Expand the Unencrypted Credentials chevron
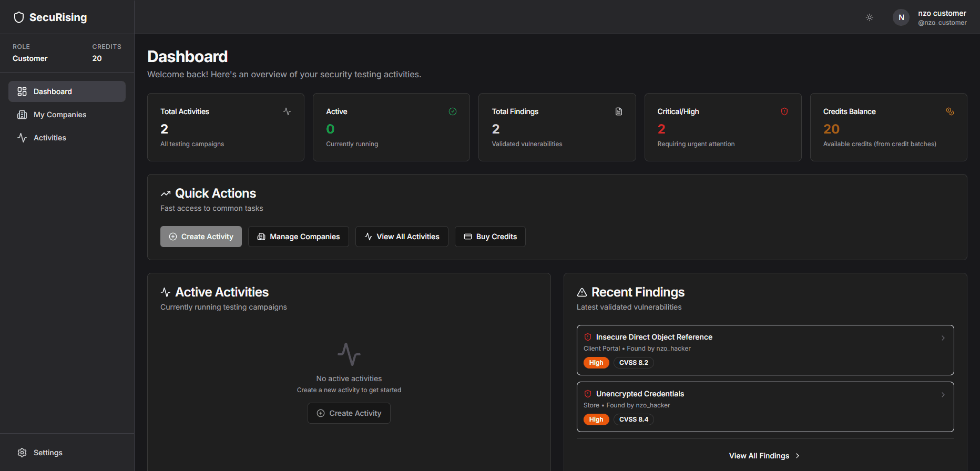 click(x=943, y=395)
